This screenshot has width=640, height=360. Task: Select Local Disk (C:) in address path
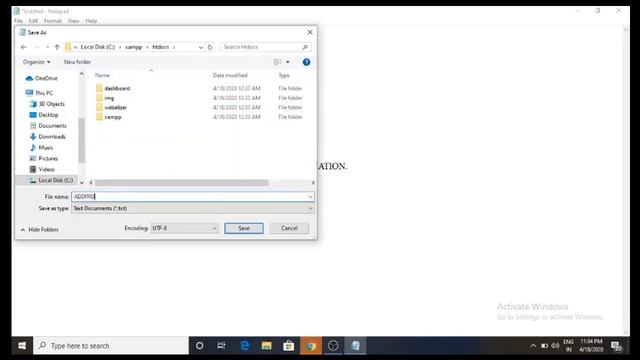click(x=98, y=47)
